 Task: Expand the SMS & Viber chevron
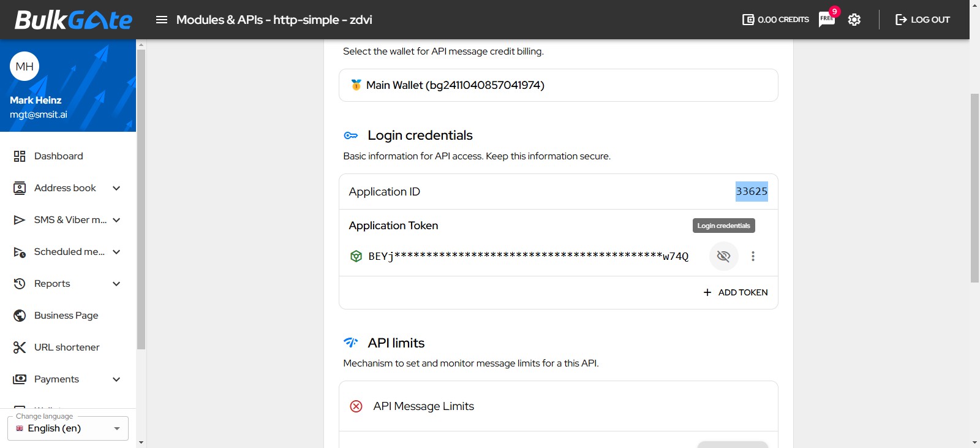pyautogui.click(x=116, y=220)
